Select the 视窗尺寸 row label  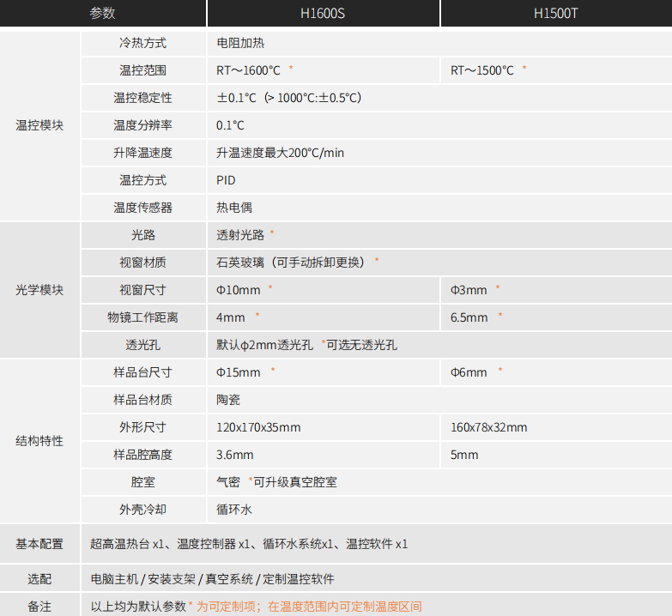coord(142,290)
